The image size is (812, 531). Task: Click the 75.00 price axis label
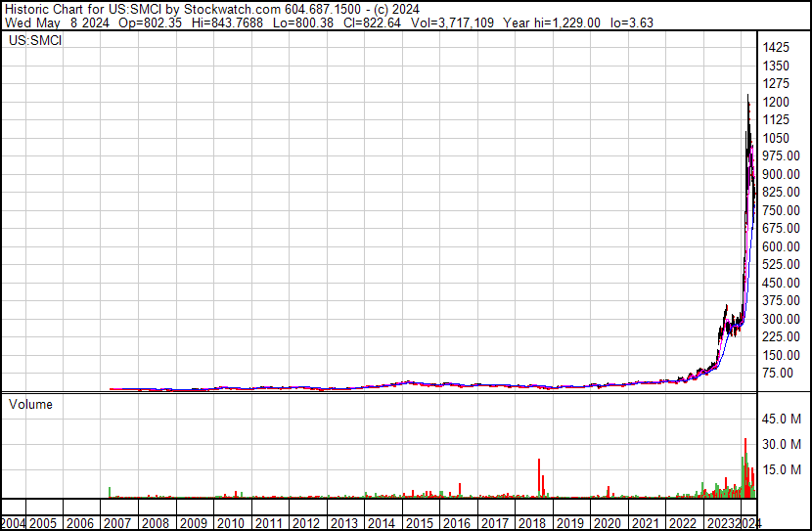click(778, 374)
